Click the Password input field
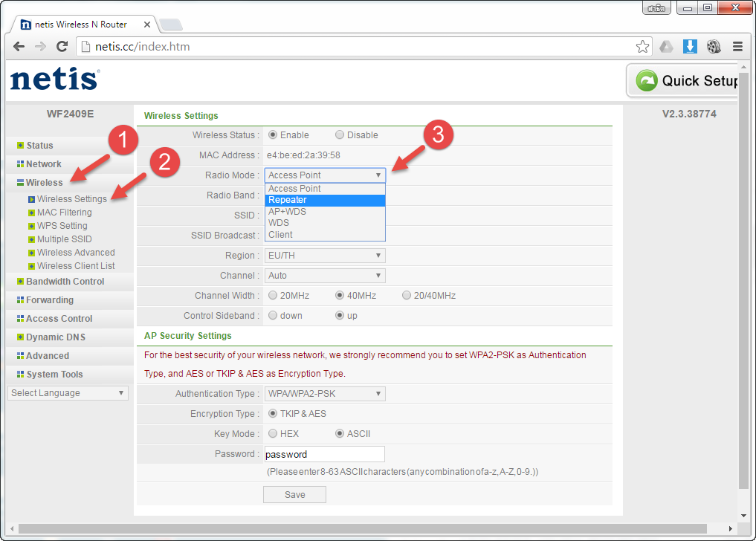The height and width of the screenshot is (541, 756). pyautogui.click(x=325, y=454)
